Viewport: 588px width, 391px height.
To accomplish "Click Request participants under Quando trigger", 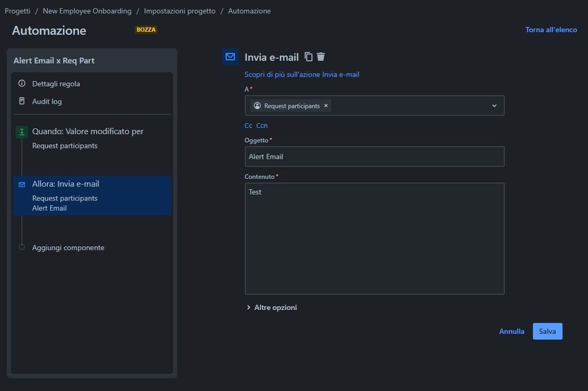I will (x=65, y=145).
